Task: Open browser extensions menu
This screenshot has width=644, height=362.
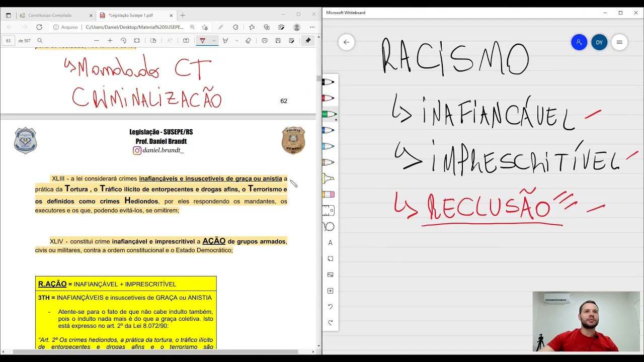Action: coord(235,27)
